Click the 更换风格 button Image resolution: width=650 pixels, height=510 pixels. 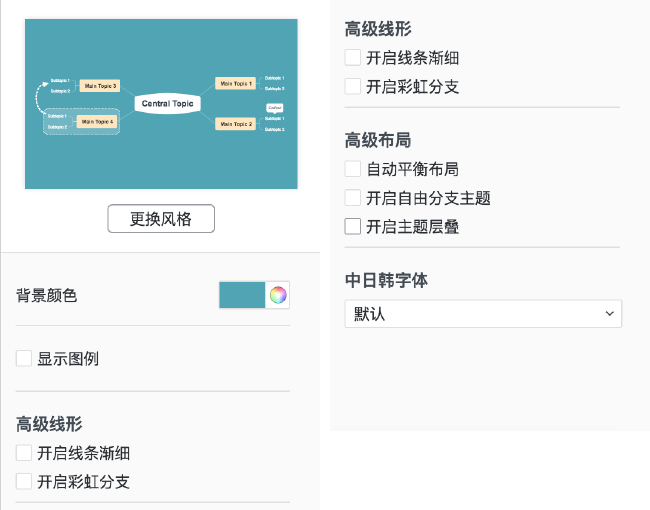(x=161, y=219)
